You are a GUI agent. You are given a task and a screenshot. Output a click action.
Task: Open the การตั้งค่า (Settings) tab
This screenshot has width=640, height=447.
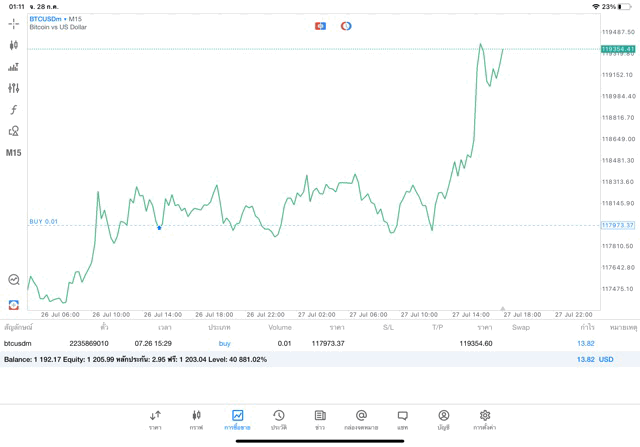click(485, 419)
